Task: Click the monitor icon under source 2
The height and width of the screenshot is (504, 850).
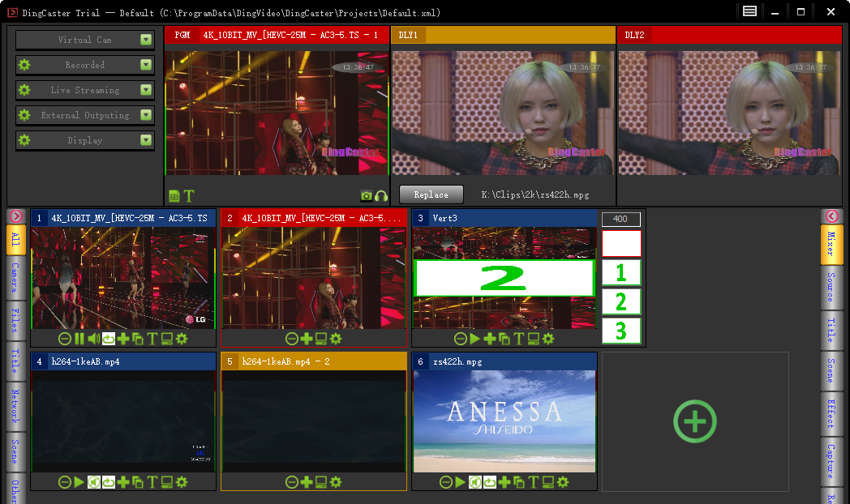Action: 321,339
